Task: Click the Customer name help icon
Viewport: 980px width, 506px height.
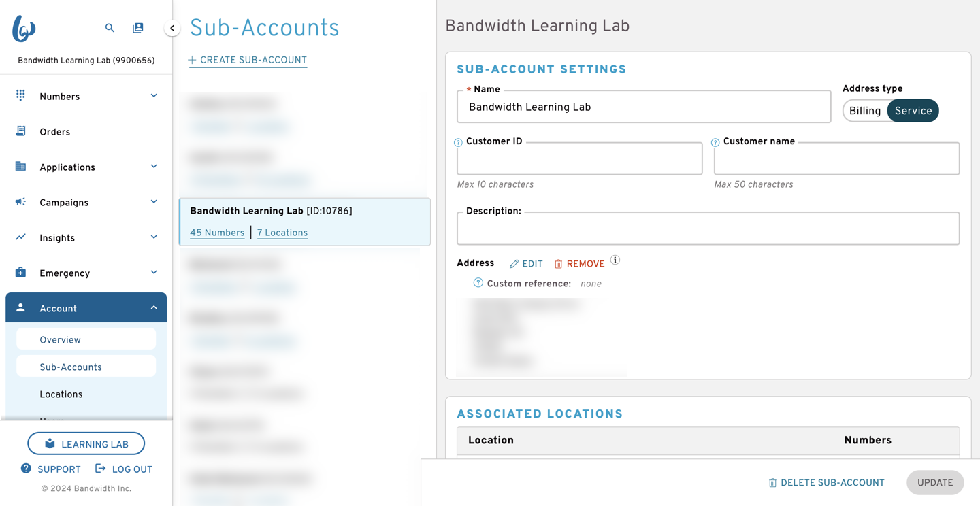Action: tap(715, 142)
